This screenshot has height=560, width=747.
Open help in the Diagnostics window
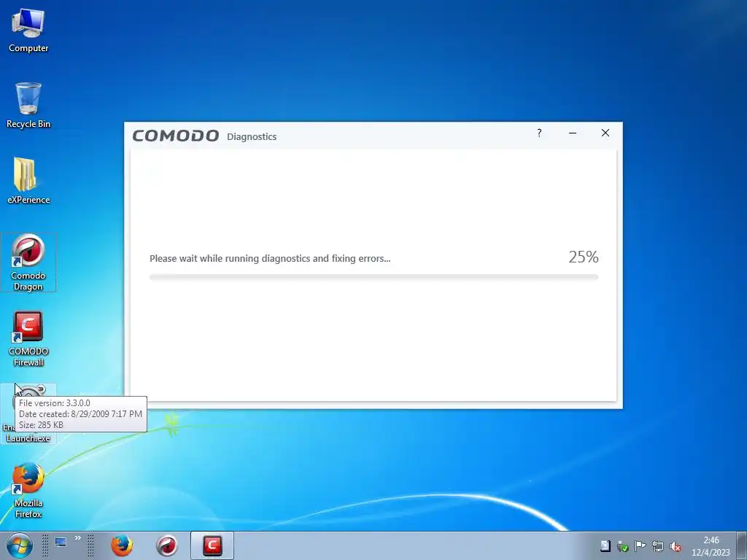[x=539, y=133]
